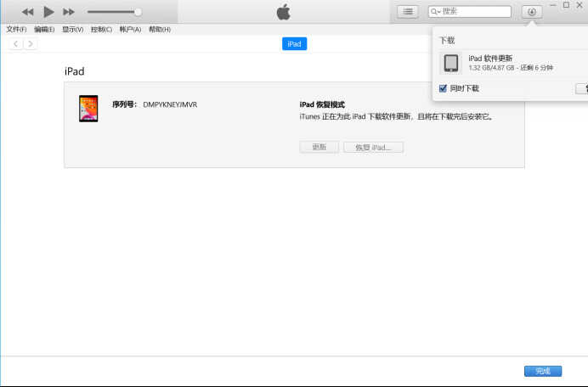588x387 pixels.
Task: Click the volume slider knob
Action: click(138, 12)
